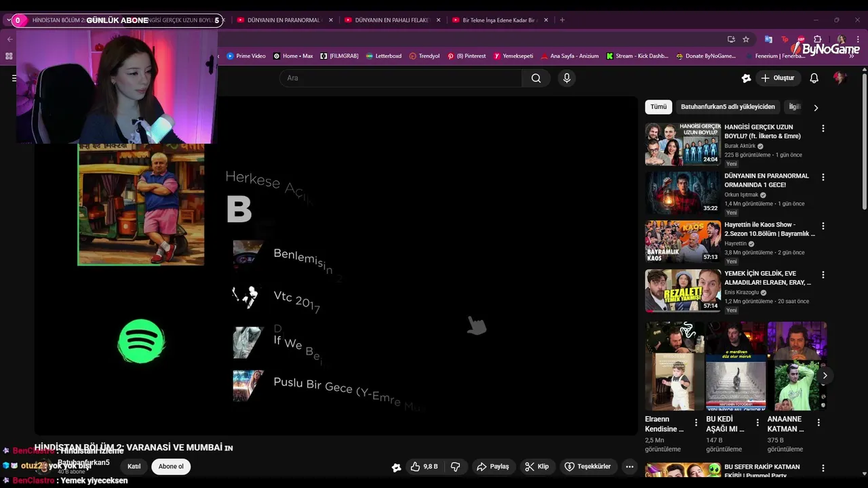The image size is (868, 488).
Task: Open the Letterboxd bookmark
Action: click(384, 56)
